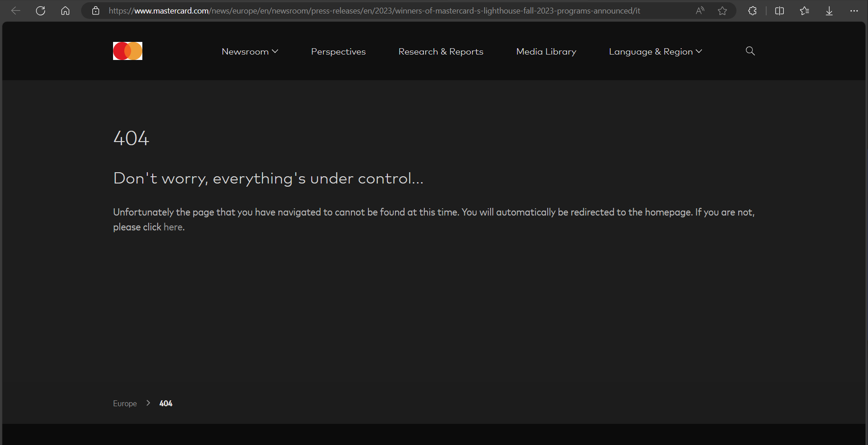The height and width of the screenshot is (445, 868).
Task: Open Perspectives navigation item
Action: pyautogui.click(x=338, y=51)
